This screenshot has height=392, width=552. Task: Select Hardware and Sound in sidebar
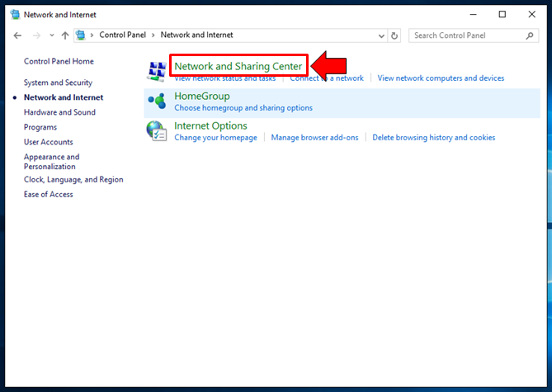point(59,112)
